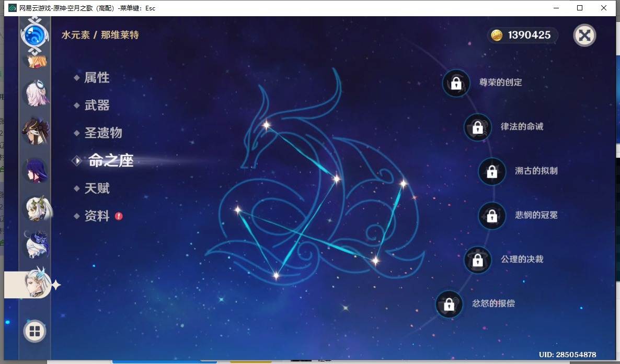Click the 溯古的拟制 constellation label
This screenshot has width=620, height=364.
click(536, 171)
